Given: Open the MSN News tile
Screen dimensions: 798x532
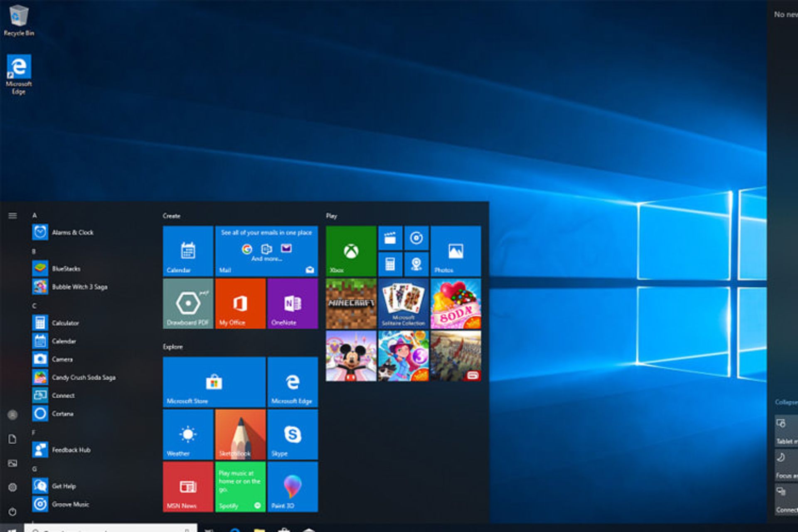Looking at the screenshot, I should pyautogui.click(x=188, y=487).
